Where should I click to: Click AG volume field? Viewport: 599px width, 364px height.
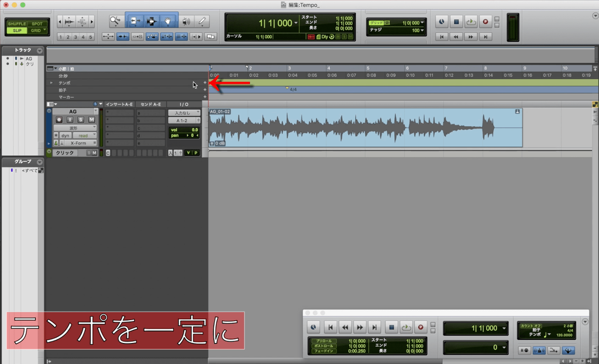[184, 130]
